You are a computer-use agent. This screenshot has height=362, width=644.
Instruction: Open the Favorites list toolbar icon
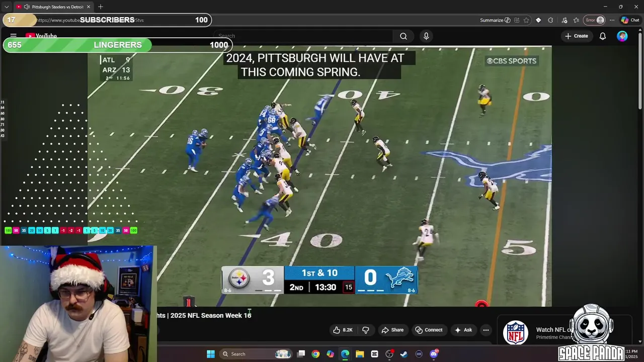[576, 20]
